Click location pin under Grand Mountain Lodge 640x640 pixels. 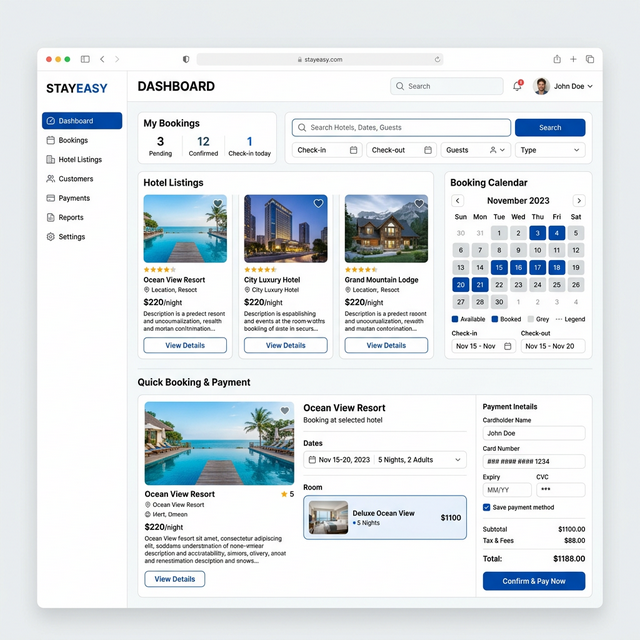point(348,290)
